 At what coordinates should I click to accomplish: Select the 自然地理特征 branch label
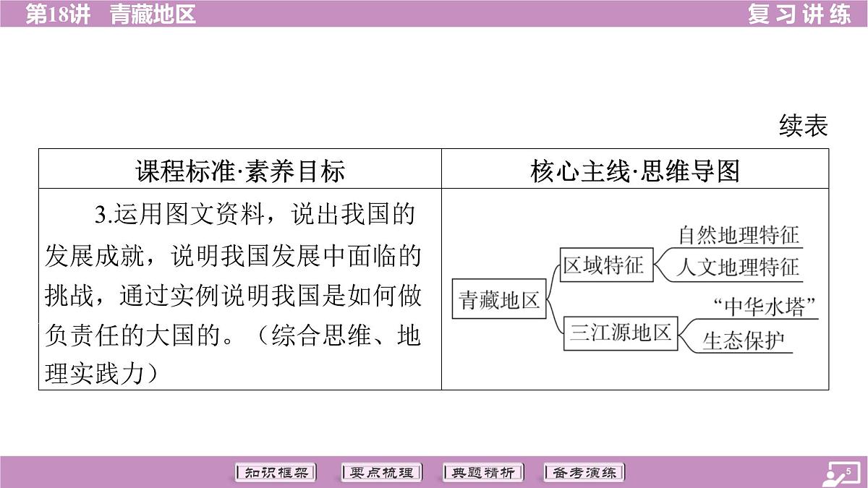pos(739,236)
